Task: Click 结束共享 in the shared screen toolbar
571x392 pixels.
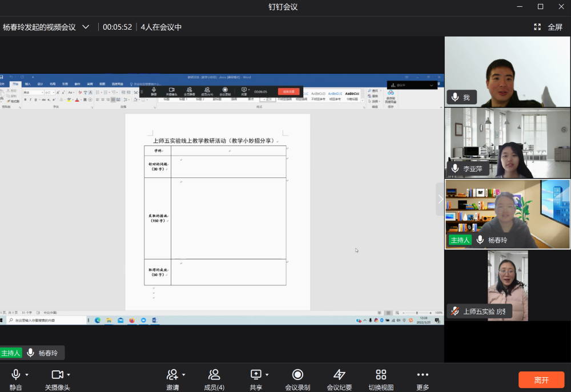Action: tap(288, 91)
